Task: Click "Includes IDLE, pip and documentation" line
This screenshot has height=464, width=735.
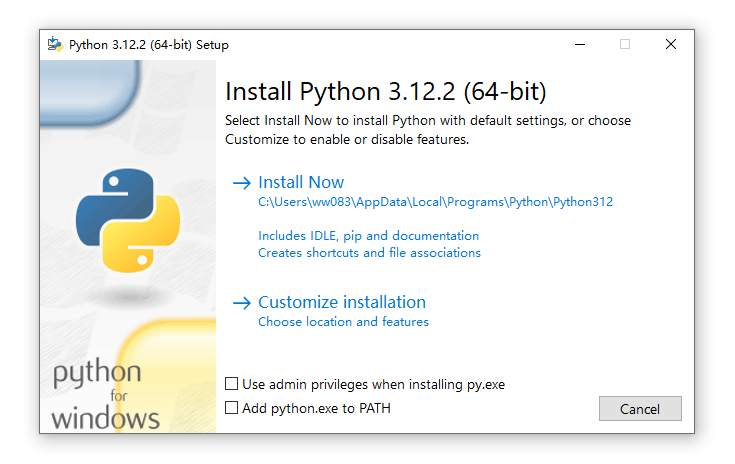Action: (x=368, y=236)
